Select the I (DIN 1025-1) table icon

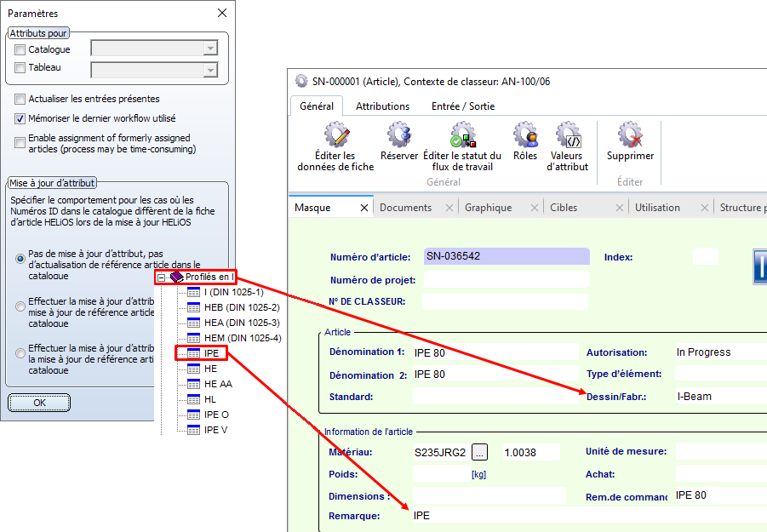[194, 293]
